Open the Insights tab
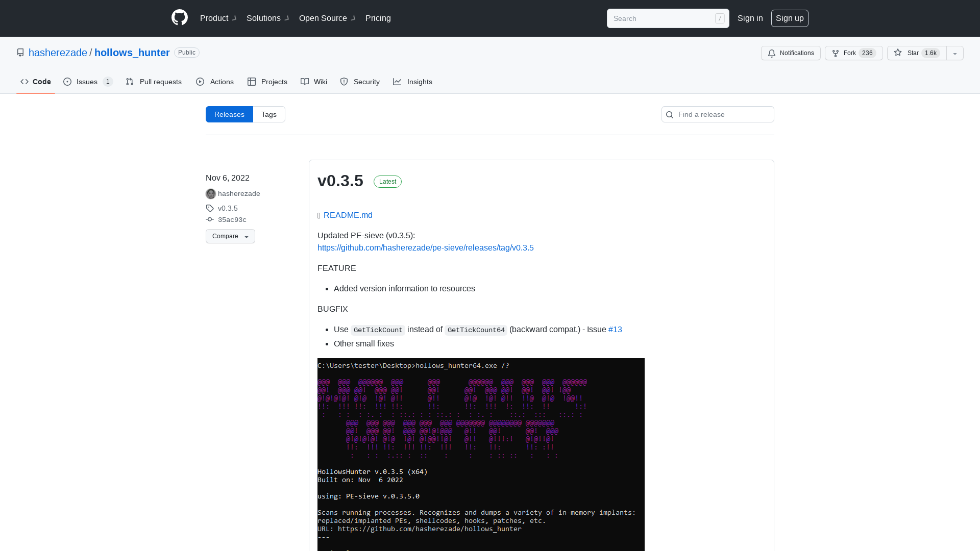The image size is (980, 551). [x=412, y=82]
